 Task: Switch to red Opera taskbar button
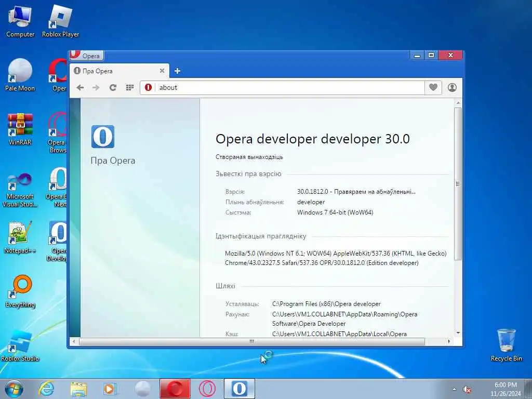(175, 389)
